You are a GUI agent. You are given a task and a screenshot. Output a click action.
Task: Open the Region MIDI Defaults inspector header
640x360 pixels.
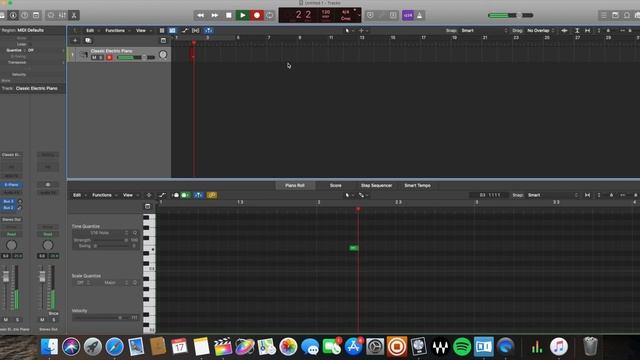(33, 30)
